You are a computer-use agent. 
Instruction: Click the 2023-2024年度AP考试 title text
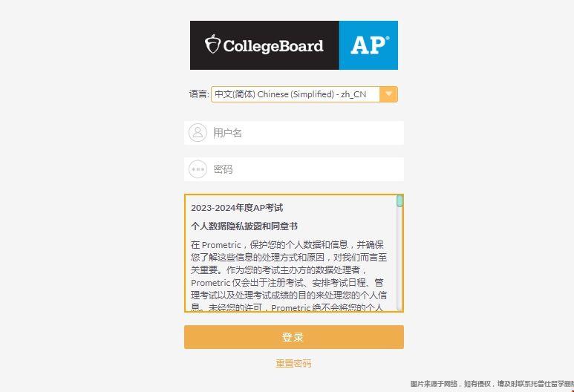coord(237,208)
